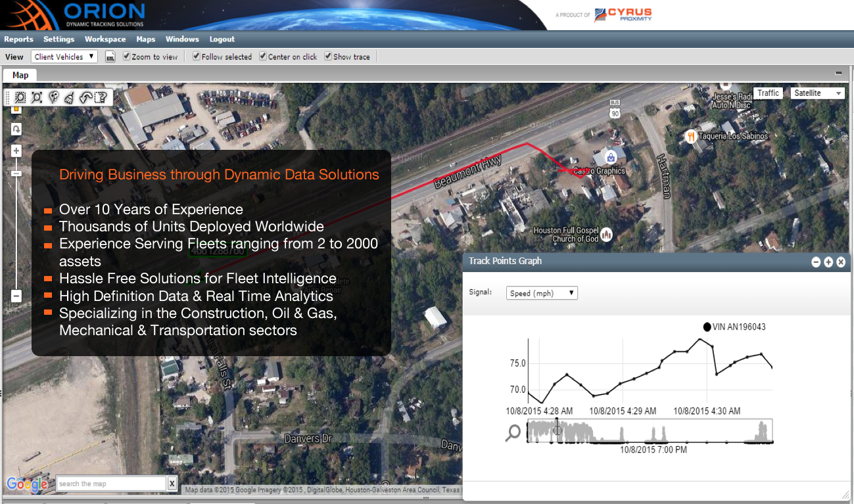Maximize the Track Points Graph panel
The image size is (854, 504).
(828, 262)
